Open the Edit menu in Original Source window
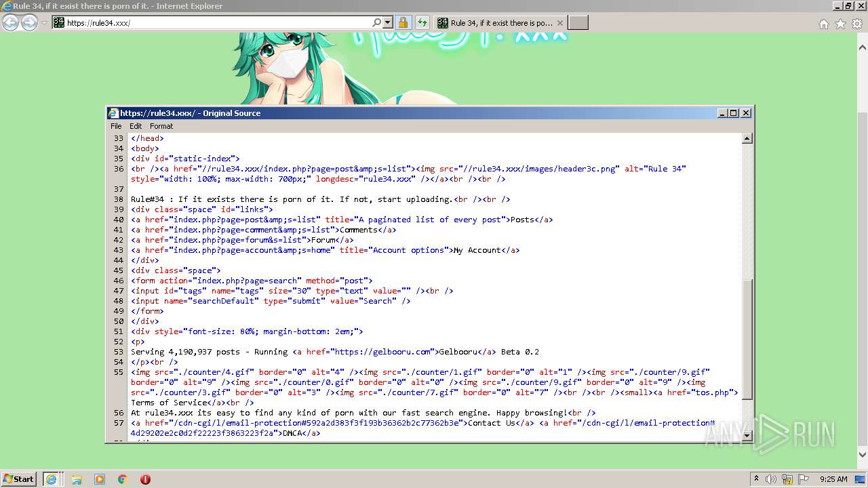This screenshot has width=868, height=488. [136, 126]
